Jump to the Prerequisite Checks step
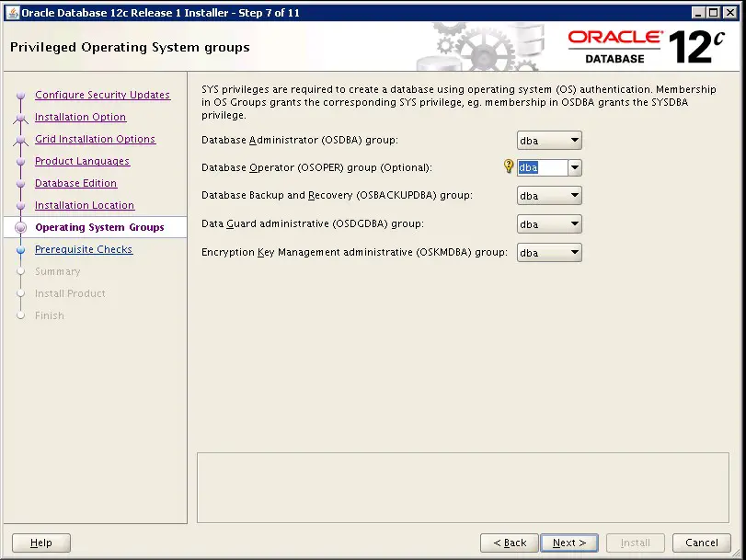This screenshot has width=746, height=560. pyautogui.click(x=84, y=249)
